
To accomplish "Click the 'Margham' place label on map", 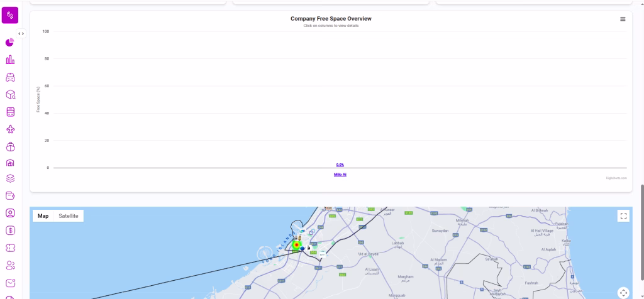I will click(406, 278).
